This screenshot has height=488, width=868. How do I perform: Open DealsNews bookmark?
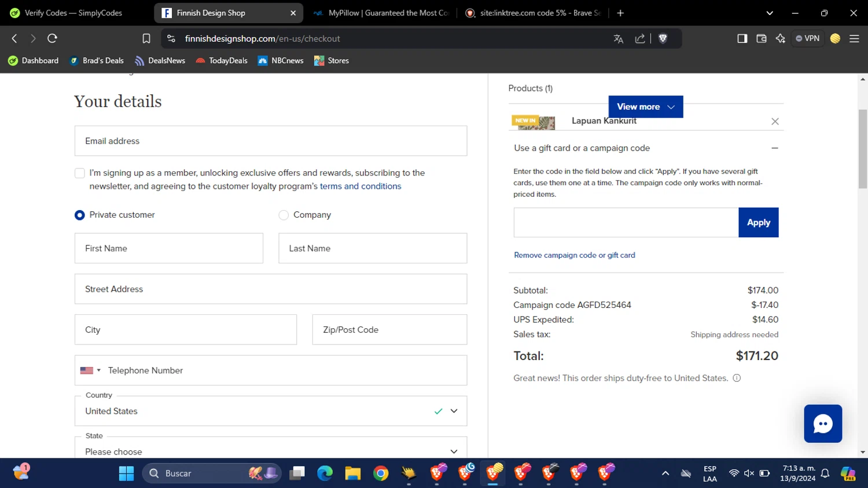[x=160, y=61]
